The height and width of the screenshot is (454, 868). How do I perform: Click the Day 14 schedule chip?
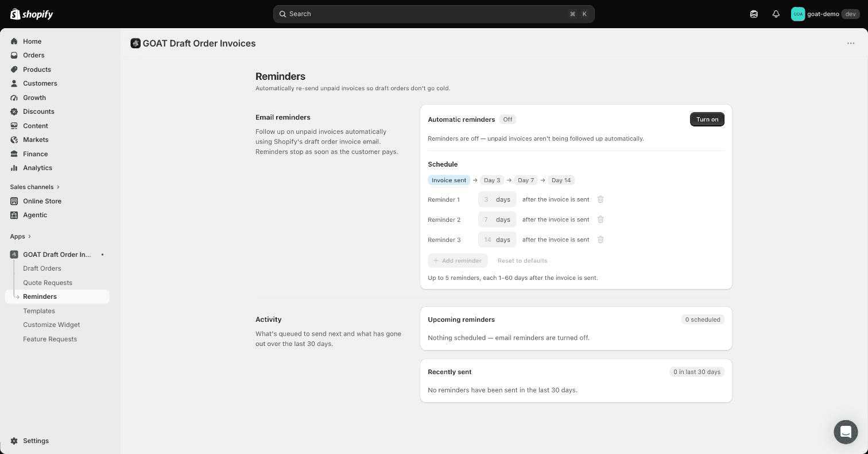pos(561,180)
